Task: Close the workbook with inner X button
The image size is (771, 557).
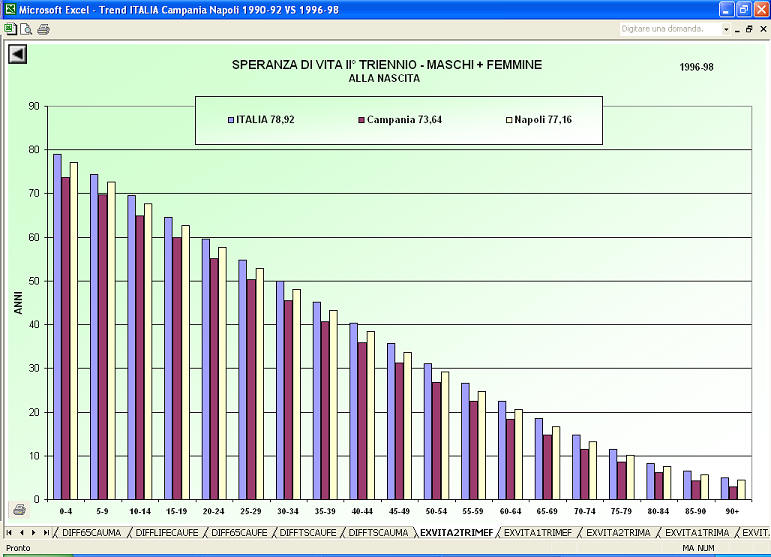Action: (x=763, y=29)
